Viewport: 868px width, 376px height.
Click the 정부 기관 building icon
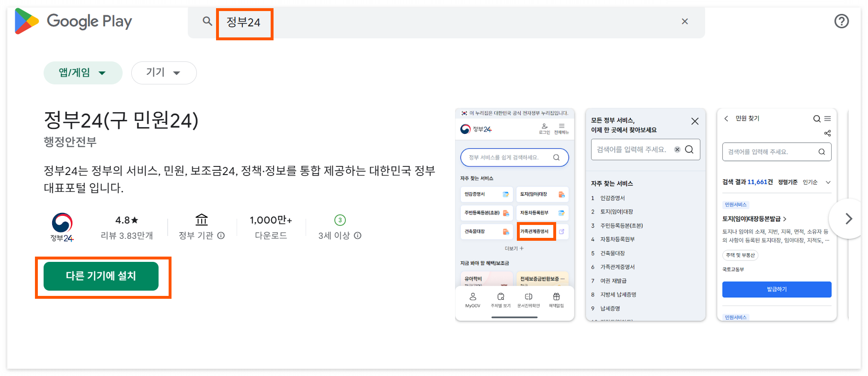click(x=202, y=220)
